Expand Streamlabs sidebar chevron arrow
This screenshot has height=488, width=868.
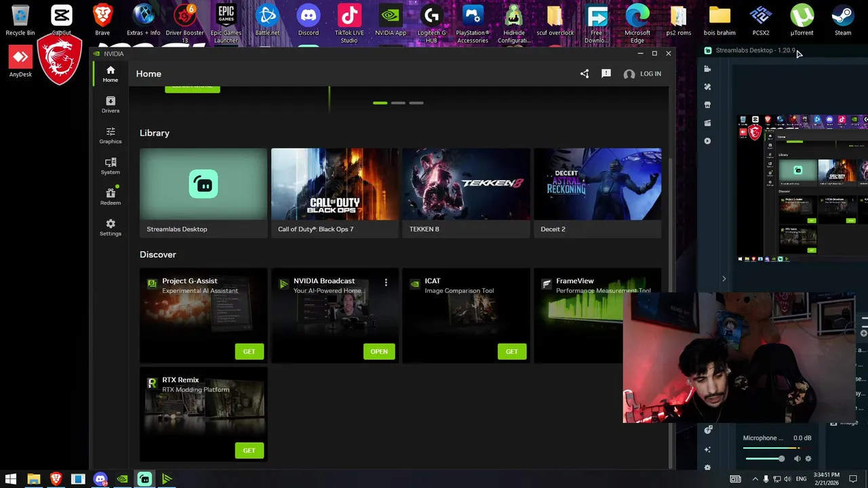pyautogui.click(x=724, y=279)
